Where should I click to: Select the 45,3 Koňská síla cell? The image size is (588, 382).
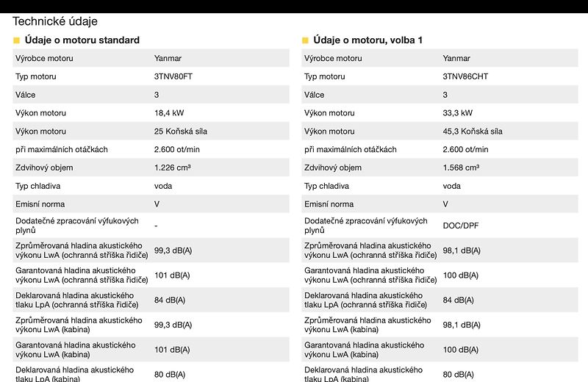click(473, 131)
